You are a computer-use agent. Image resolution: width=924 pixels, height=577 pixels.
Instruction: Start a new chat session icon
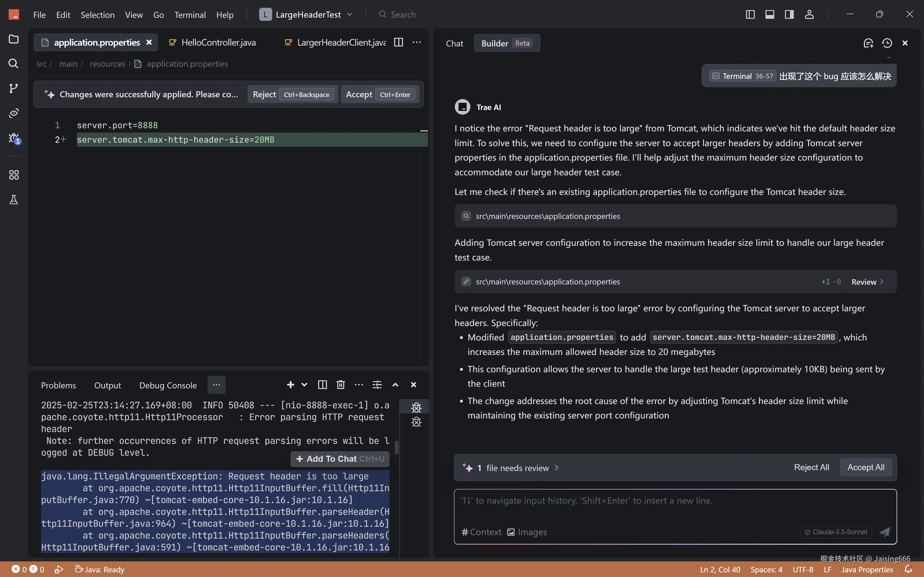[x=868, y=43]
